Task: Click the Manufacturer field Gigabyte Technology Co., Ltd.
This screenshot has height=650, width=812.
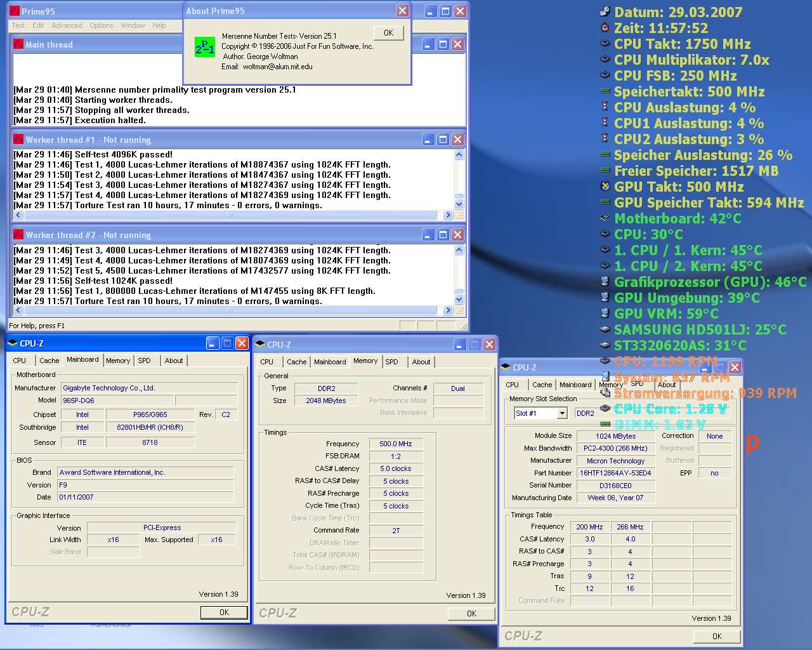Action: click(149, 388)
